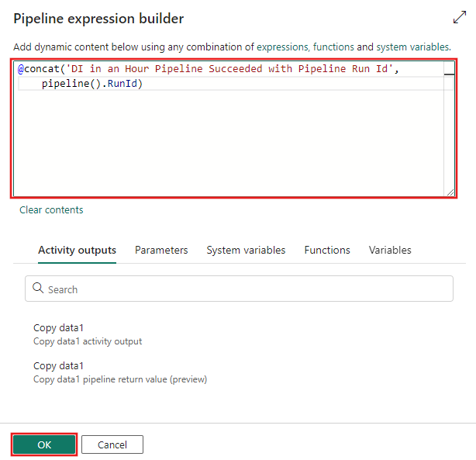Select the System variables tab
Image resolution: width=476 pixels, height=460 pixels.
point(246,250)
